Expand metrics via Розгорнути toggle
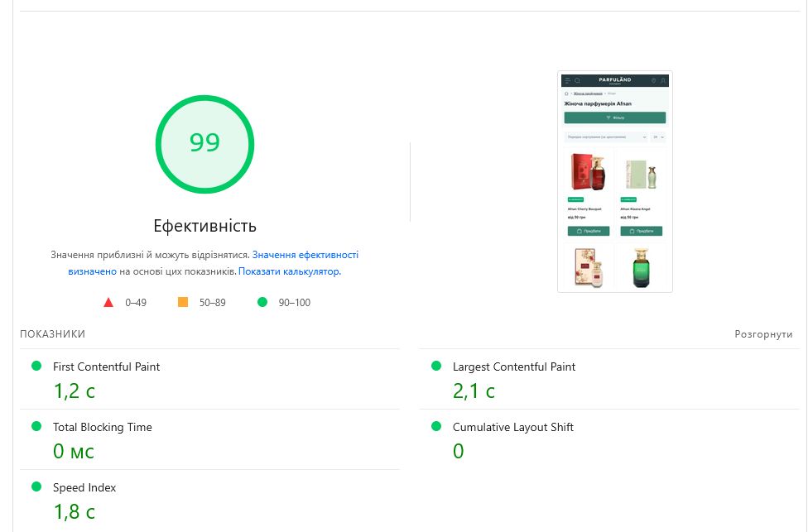The height and width of the screenshot is (532, 808). tap(763, 334)
